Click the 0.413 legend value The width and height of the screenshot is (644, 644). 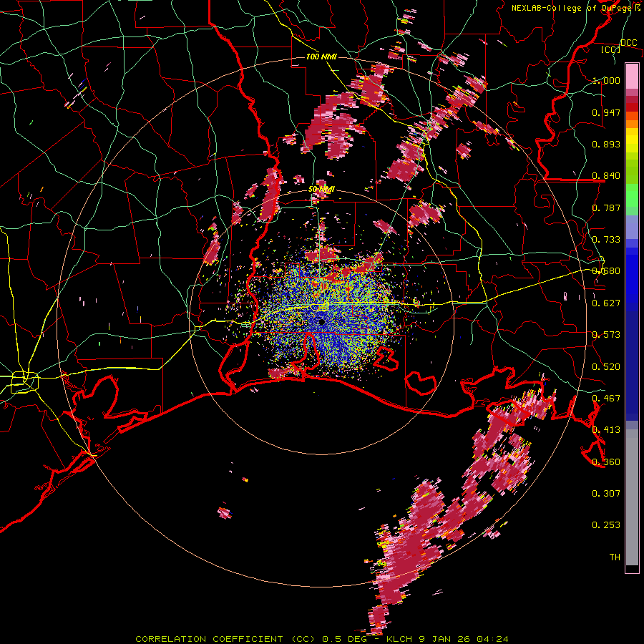pos(606,430)
